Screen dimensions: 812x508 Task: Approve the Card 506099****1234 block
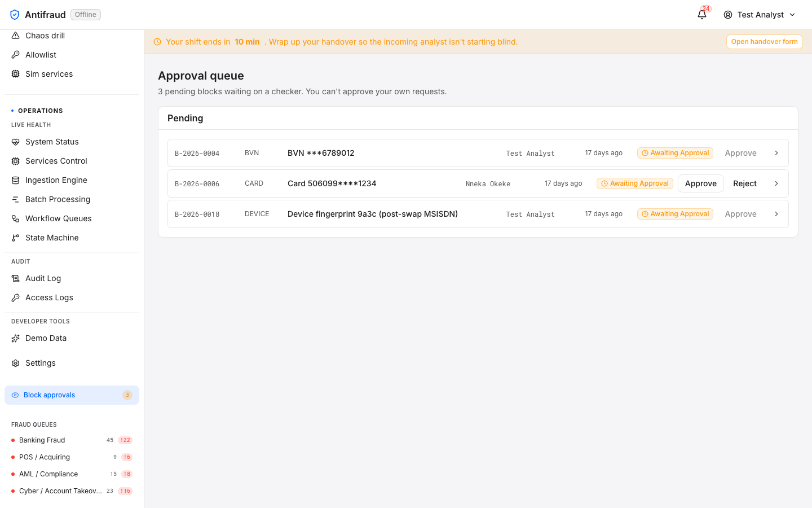tap(700, 183)
